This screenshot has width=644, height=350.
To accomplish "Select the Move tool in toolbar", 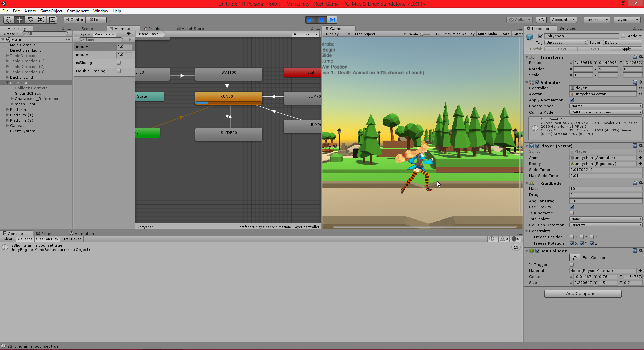I will pyautogui.click(x=19, y=20).
